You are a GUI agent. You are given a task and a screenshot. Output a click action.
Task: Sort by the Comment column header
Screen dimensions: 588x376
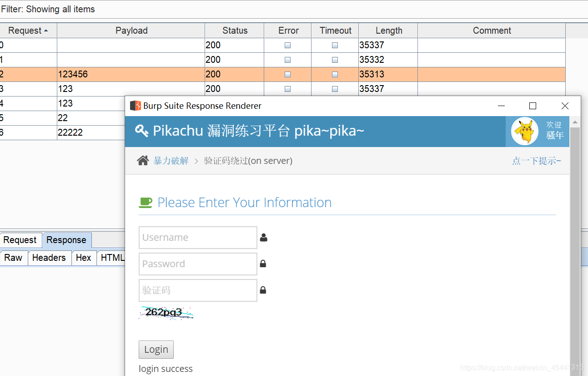(x=492, y=30)
